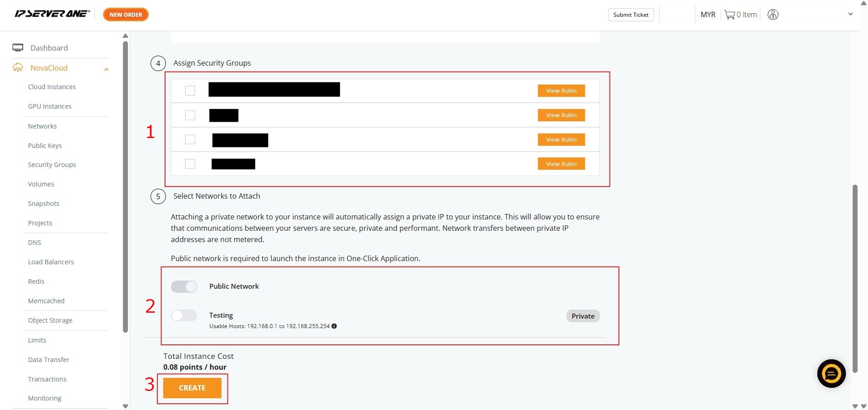Screen dimensions: 868x410
Task: Click the Submit Ticket button
Action: pos(631,14)
